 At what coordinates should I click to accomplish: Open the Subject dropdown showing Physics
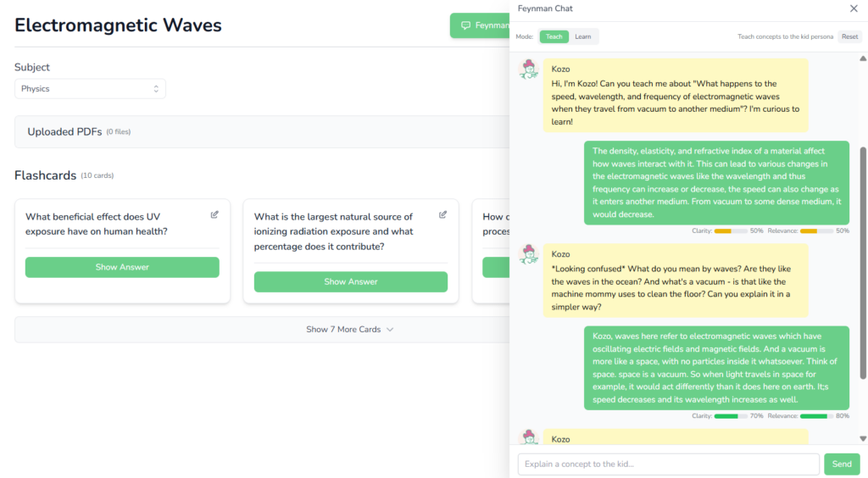[90, 89]
